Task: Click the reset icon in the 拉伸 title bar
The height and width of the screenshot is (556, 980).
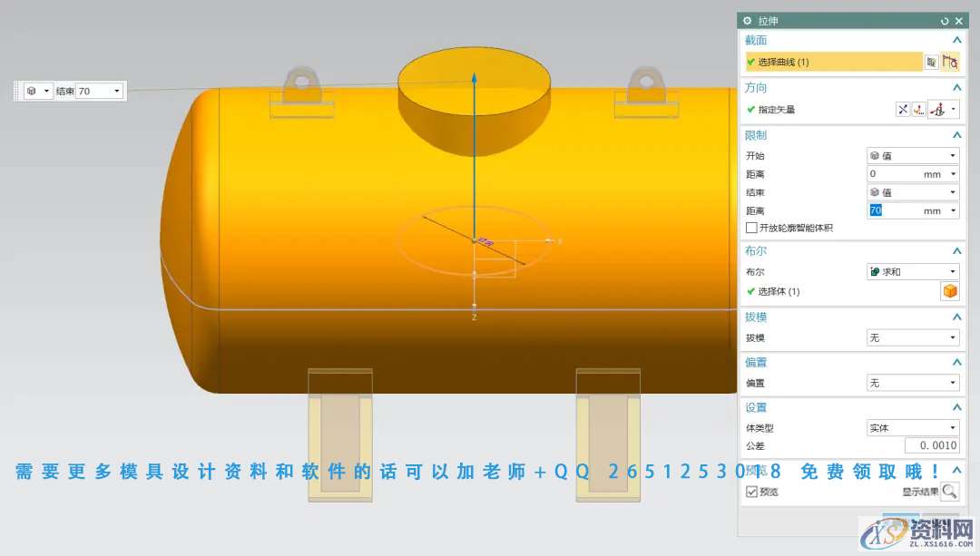Action: (945, 21)
